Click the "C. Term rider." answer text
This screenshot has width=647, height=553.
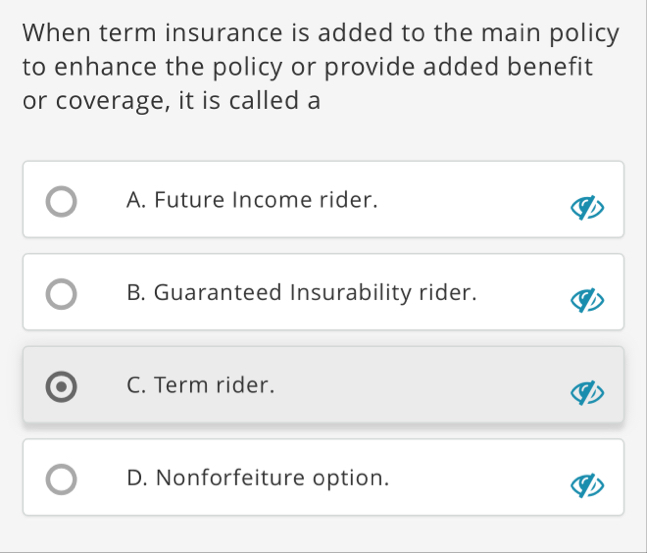pos(200,385)
